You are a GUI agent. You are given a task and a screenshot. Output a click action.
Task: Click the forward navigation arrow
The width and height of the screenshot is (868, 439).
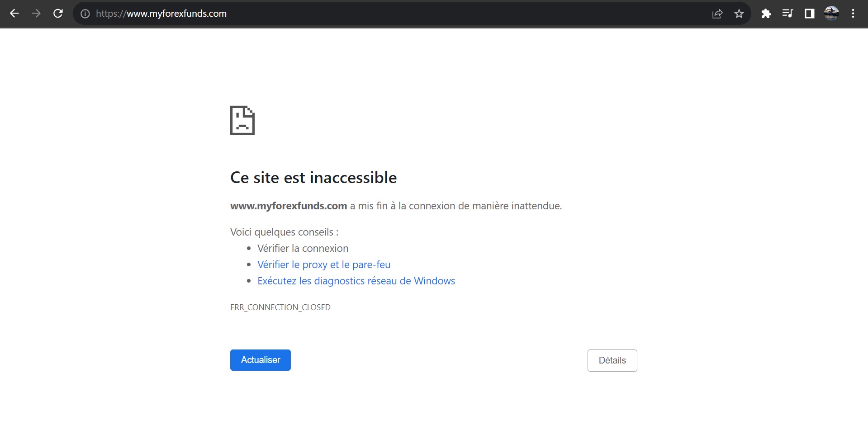point(36,14)
